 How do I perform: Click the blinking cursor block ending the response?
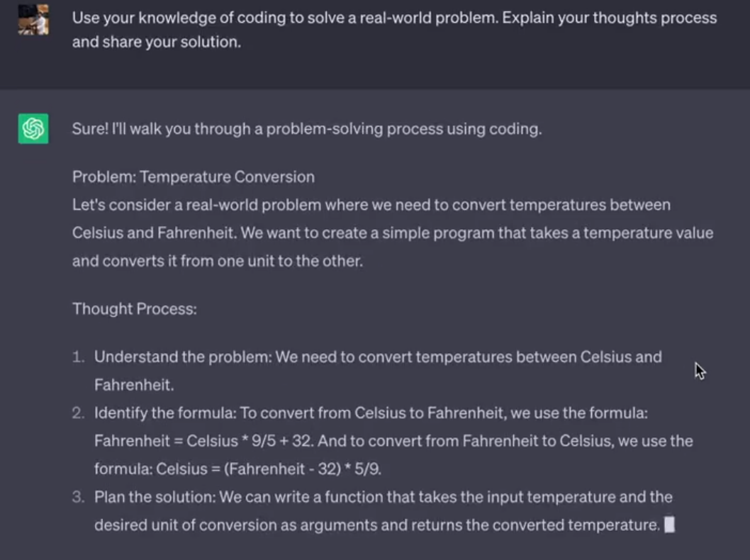pyautogui.click(x=668, y=525)
